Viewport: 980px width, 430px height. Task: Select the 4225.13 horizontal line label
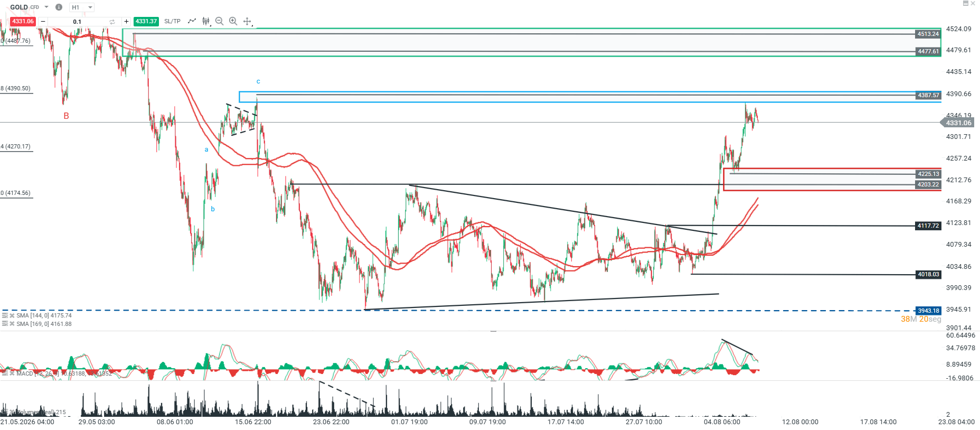tap(928, 174)
